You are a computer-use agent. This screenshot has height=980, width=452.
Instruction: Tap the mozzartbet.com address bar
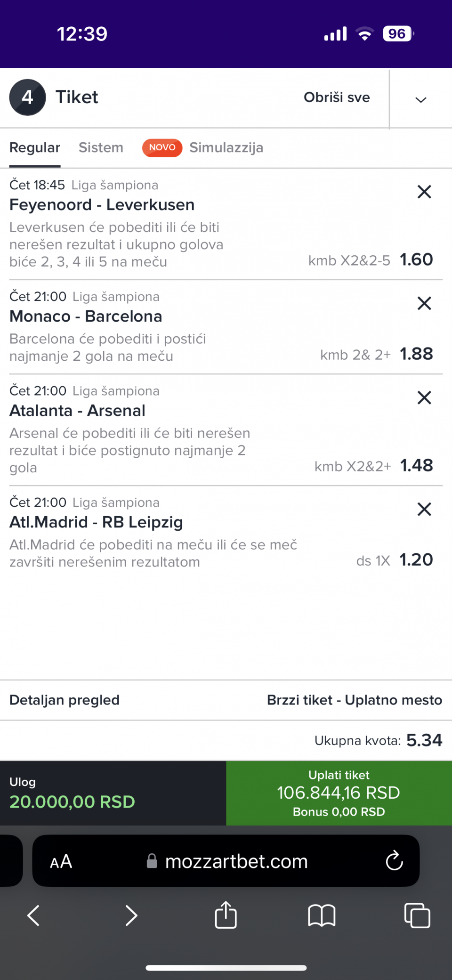(235, 862)
